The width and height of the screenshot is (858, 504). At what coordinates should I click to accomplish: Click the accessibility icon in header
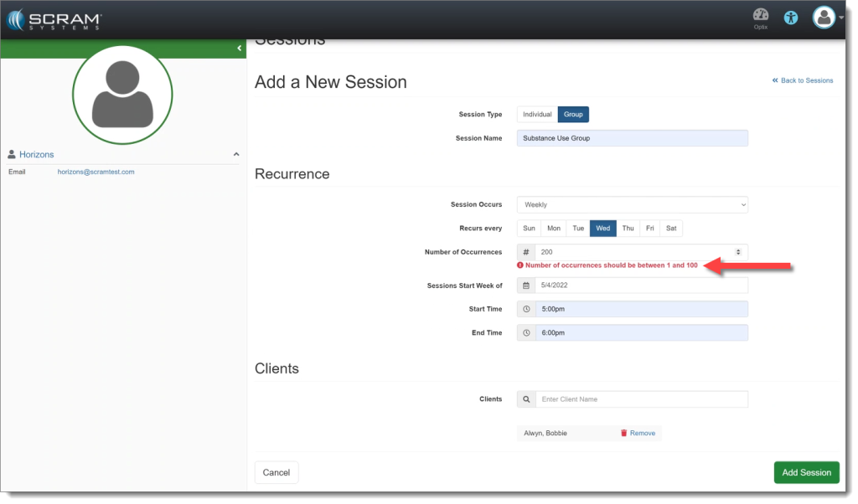(791, 18)
